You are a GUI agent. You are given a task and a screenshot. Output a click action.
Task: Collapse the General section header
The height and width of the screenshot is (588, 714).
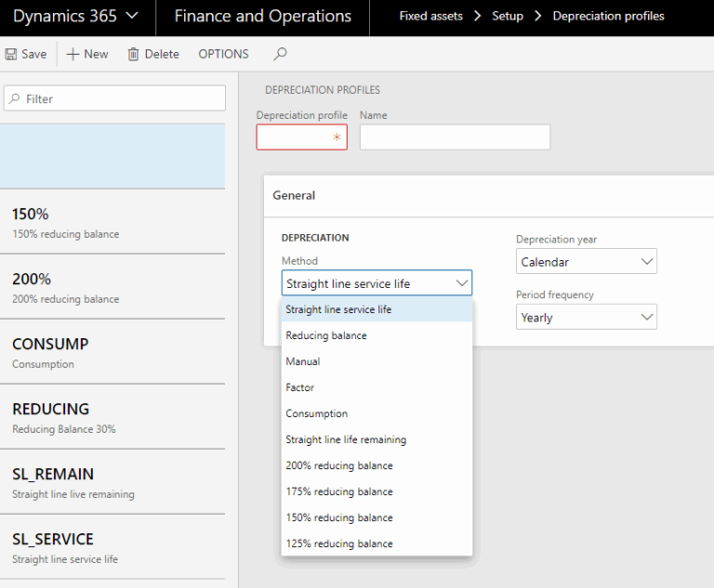click(x=489, y=196)
